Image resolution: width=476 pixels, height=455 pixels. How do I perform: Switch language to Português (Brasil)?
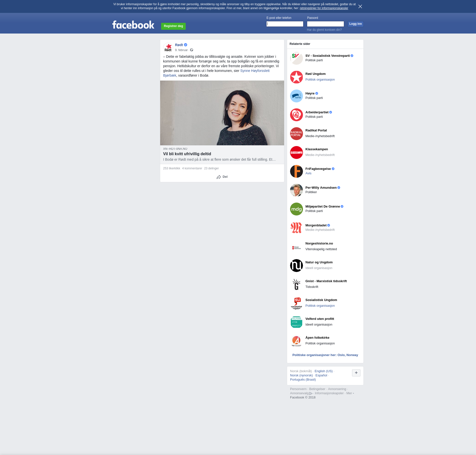coord(303,380)
